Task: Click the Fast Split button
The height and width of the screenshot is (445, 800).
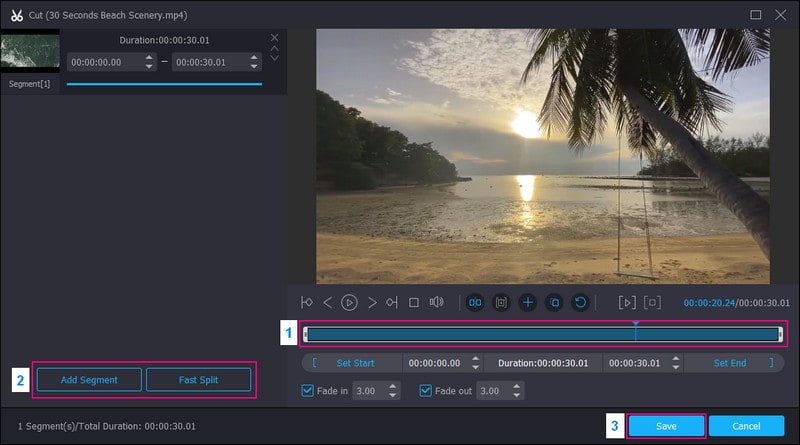Action: (197, 380)
